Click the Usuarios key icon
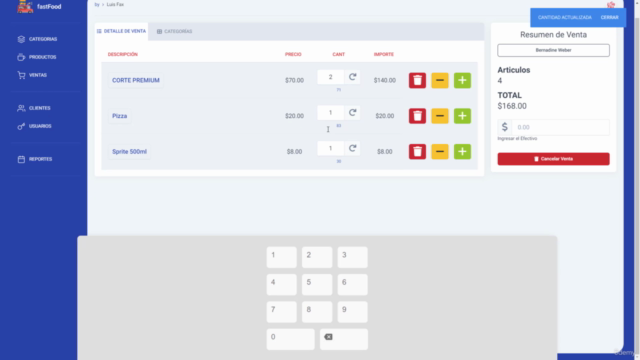The height and width of the screenshot is (360, 640). 21,126
